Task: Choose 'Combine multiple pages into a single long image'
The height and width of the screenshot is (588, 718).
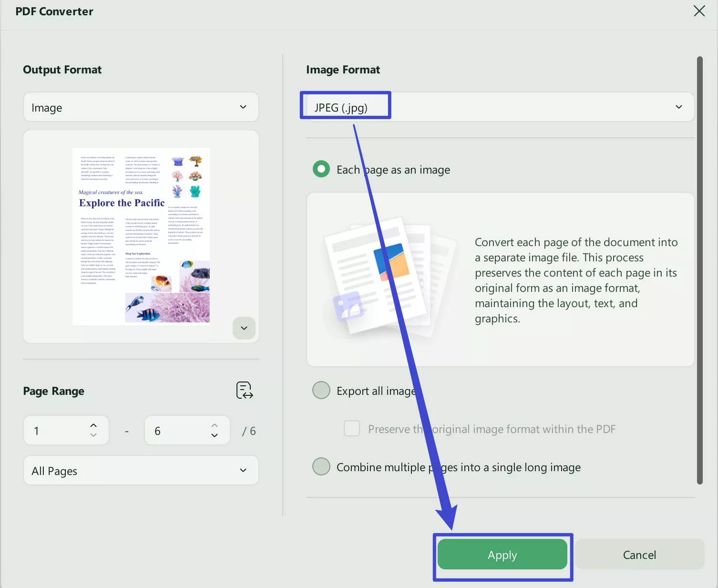Action: (321, 466)
